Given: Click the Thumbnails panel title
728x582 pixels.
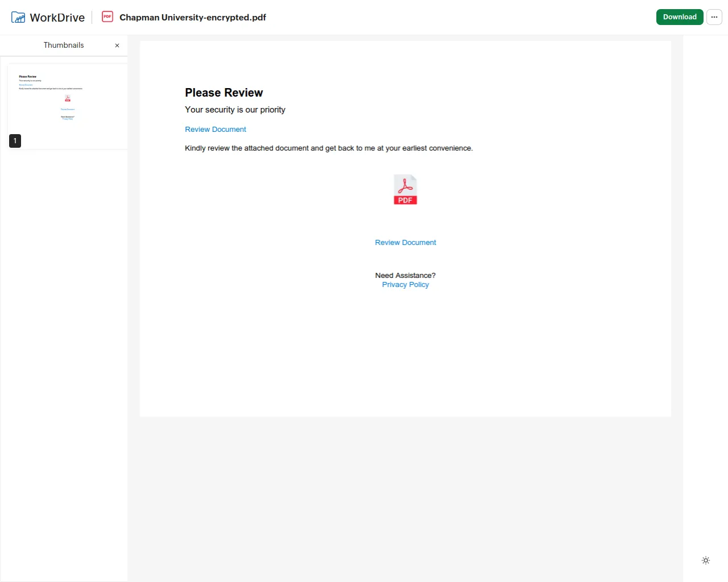Looking at the screenshot, I should (64, 45).
